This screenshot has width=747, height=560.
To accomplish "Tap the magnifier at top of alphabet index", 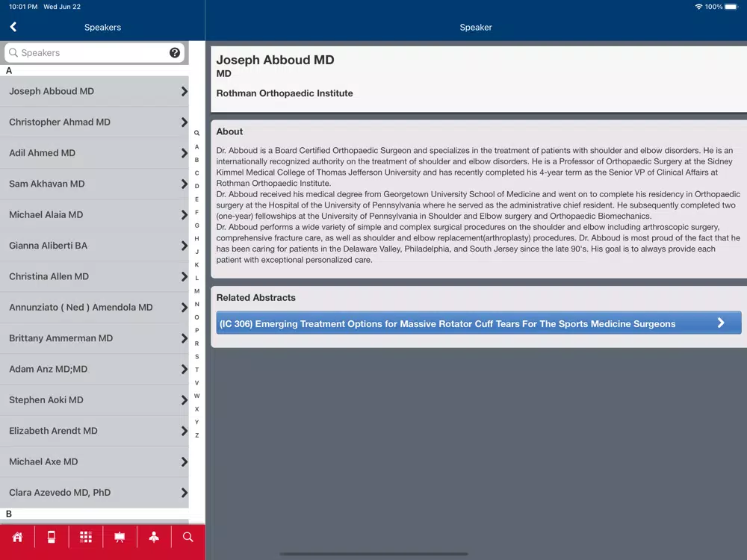I will tap(196, 134).
